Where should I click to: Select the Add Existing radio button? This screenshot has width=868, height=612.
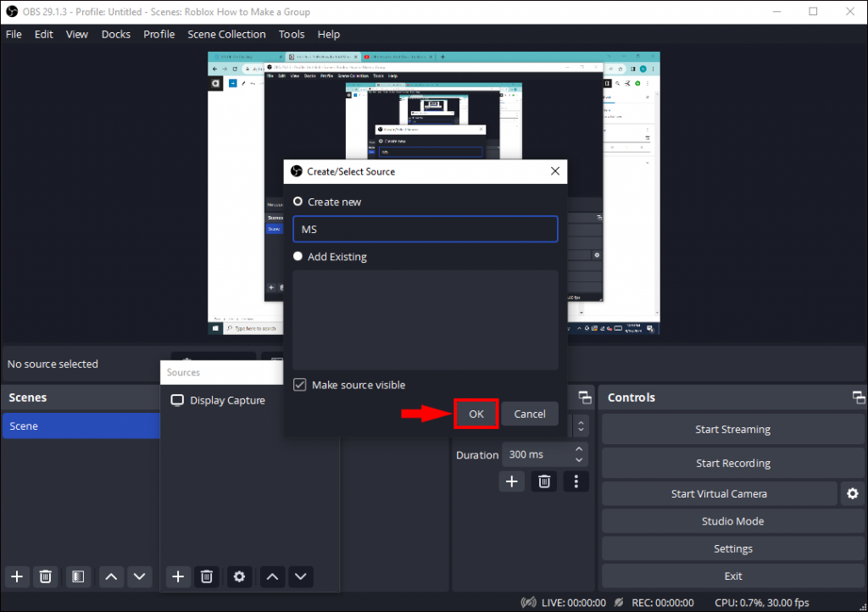click(x=298, y=256)
